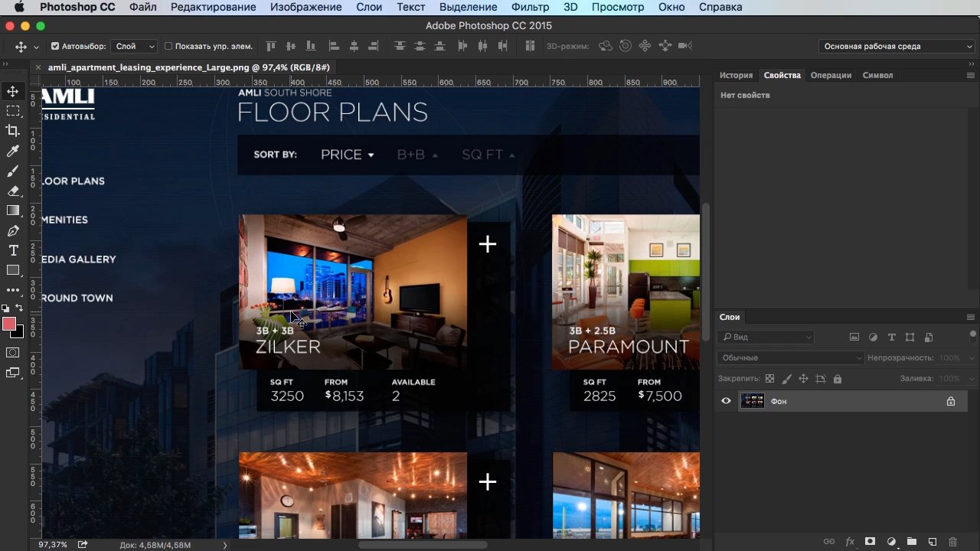The image size is (980, 551).
Task: Open the Вид layer filter dropdown
Action: [766, 337]
